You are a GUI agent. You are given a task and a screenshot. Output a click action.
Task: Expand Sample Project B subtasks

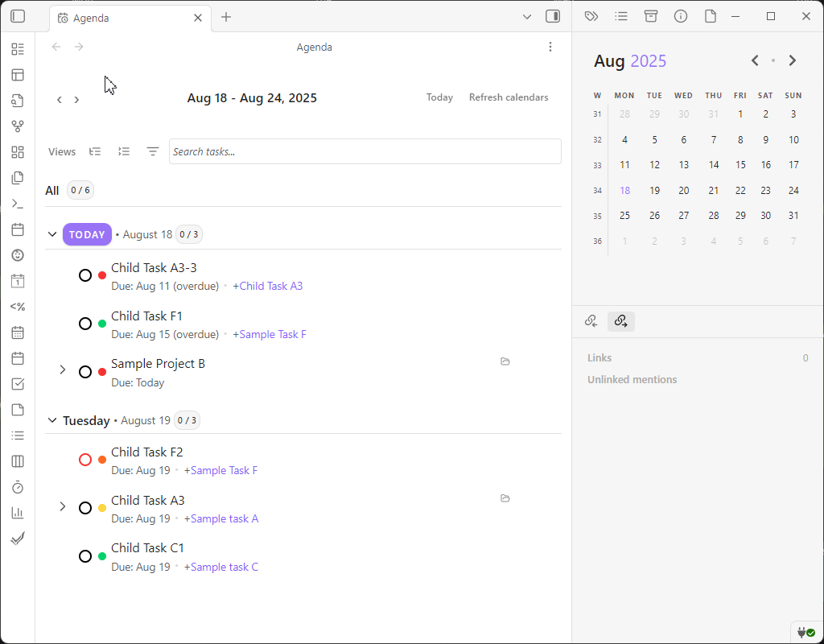click(x=63, y=370)
